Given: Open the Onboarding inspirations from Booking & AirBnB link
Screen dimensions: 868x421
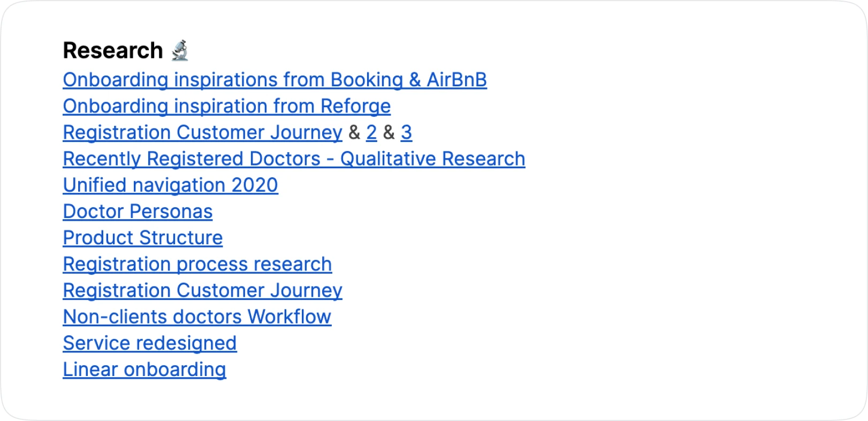Looking at the screenshot, I should (275, 79).
